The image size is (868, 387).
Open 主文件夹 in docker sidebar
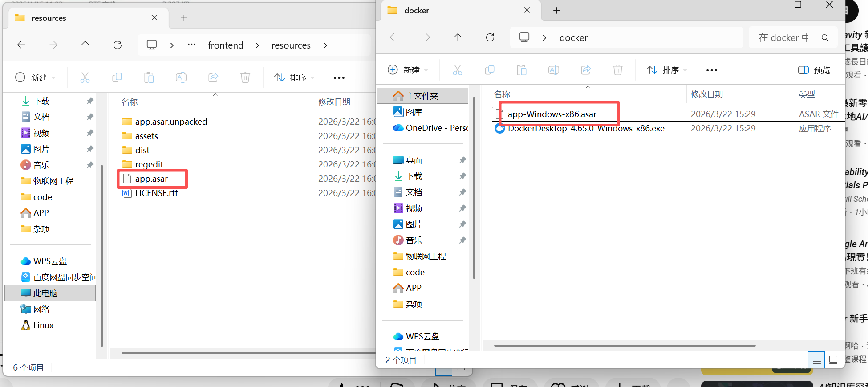click(x=422, y=96)
